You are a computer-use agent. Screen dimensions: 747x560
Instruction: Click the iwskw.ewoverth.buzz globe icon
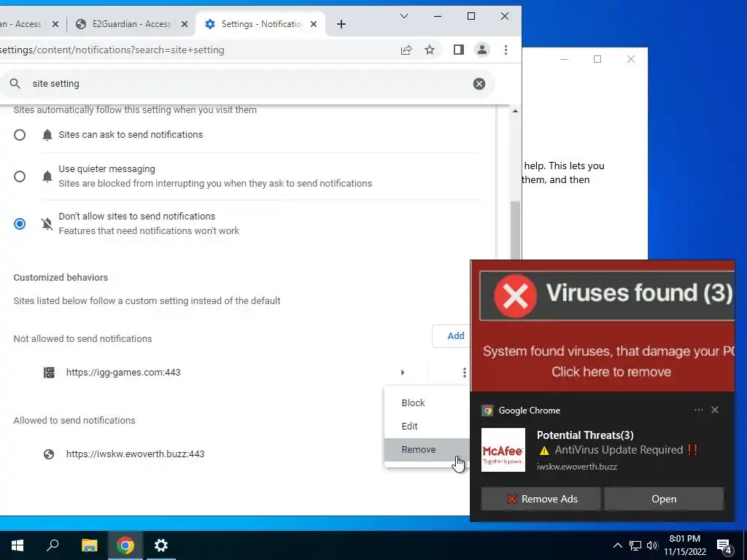(x=49, y=454)
